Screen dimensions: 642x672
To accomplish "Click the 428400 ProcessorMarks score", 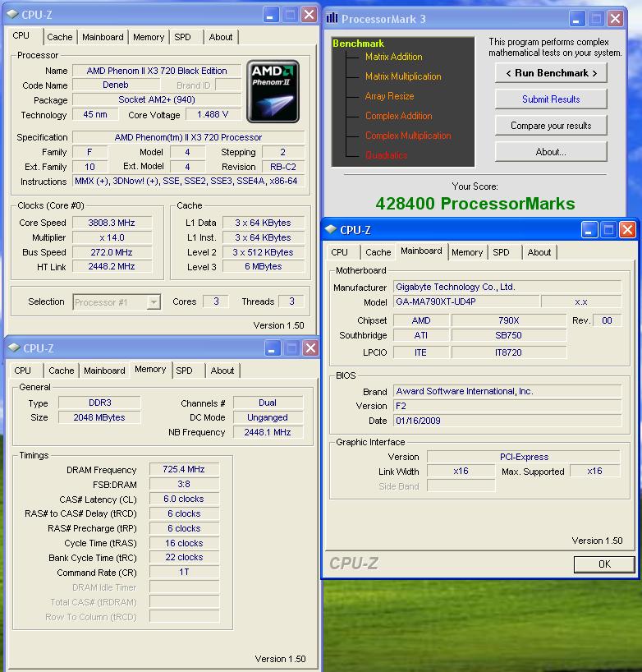I will point(475,204).
